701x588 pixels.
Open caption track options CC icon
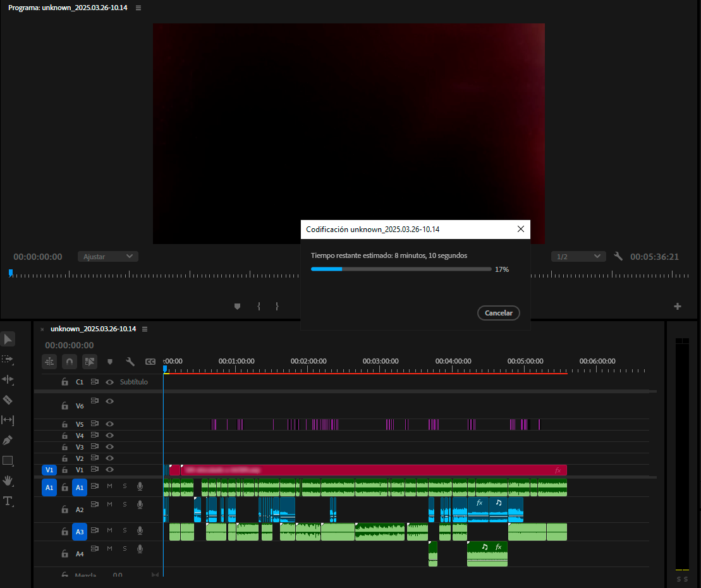pyautogui.click(x=150, y=362)
